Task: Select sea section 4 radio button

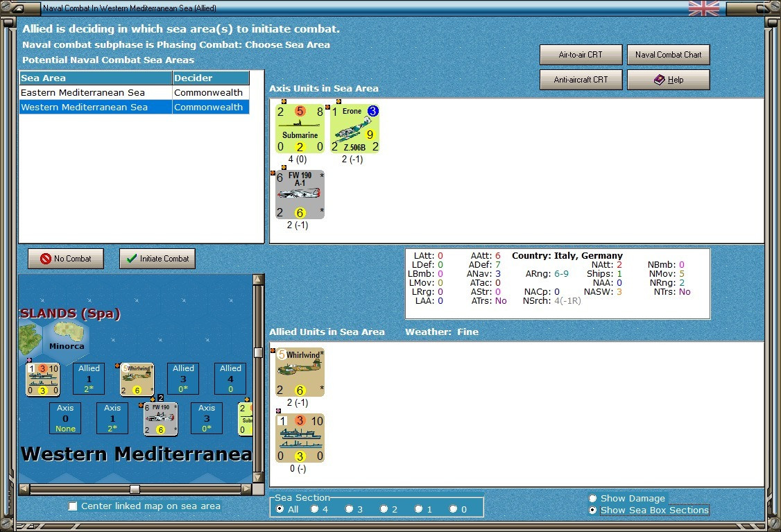Action: [x=315, y=509]
